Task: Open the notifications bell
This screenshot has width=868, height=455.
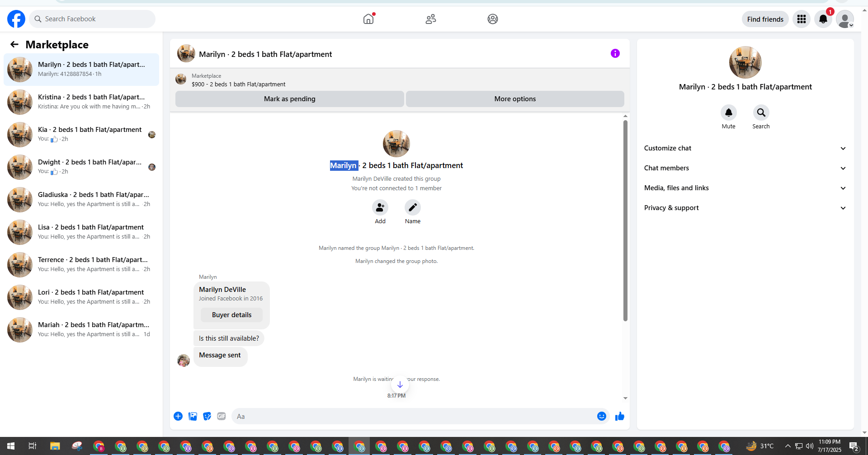Action: pos(823,19)
